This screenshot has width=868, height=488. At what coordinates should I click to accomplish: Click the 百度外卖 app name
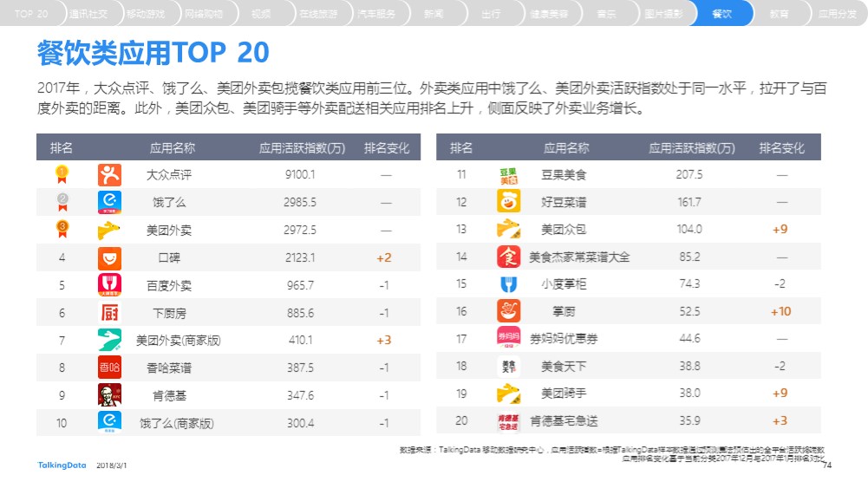pyautogui.click(x=169, y=285)
